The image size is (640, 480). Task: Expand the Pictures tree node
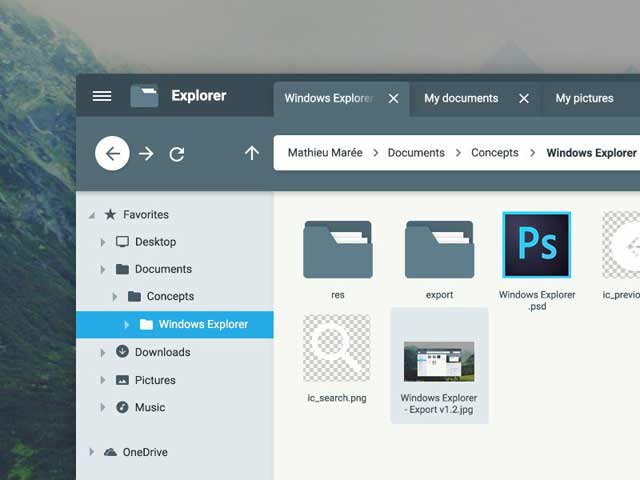pos(103,380)
